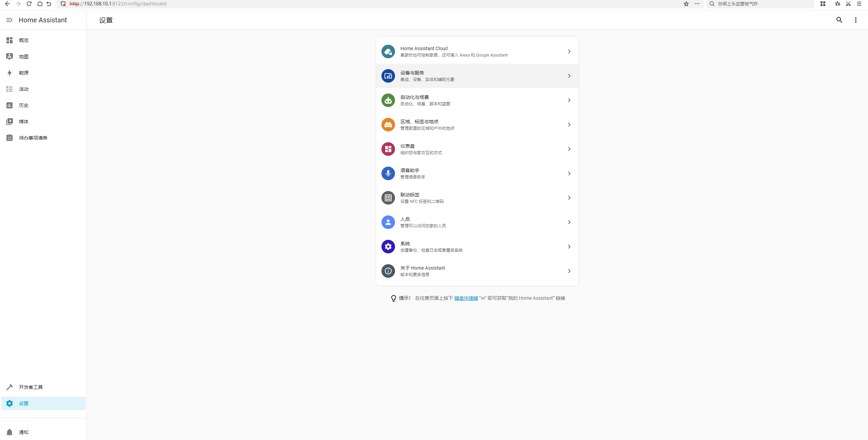Click the 仪表盘 dashboard icon
The height and width of the screenshot is (440, 868).
coord(388,149)
